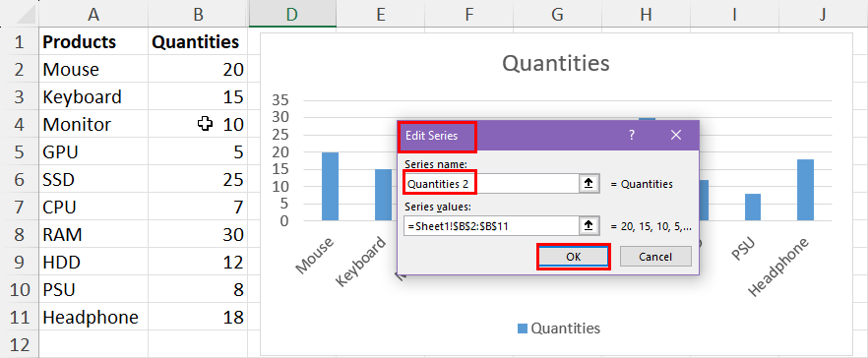The width and height of the screenshot is (868, 358).
Task: Select the GPU cell
Action: coord(93,151)
